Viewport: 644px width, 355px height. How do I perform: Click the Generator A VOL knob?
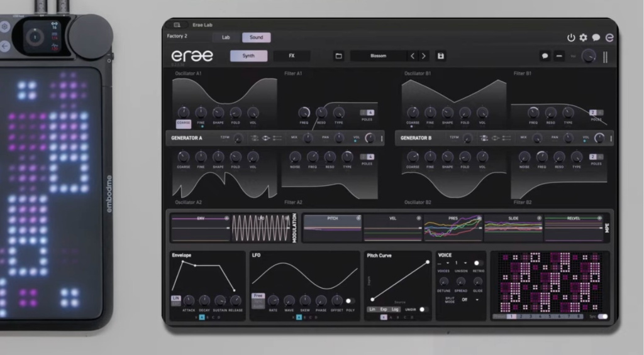coord(370,138)
